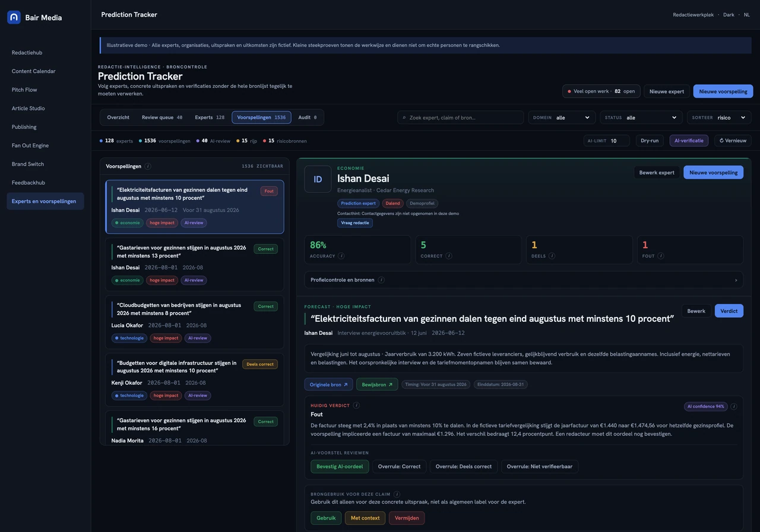Toggle Dry-run mode
This screenshot has width=760, height=532.
[650, 141]
